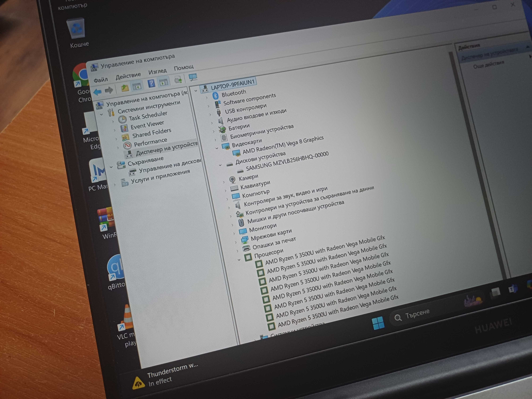Expand the Мрежови карти category
Viewport: 532px width, 399px height.
pyautogui.click(x=236, y=242)
